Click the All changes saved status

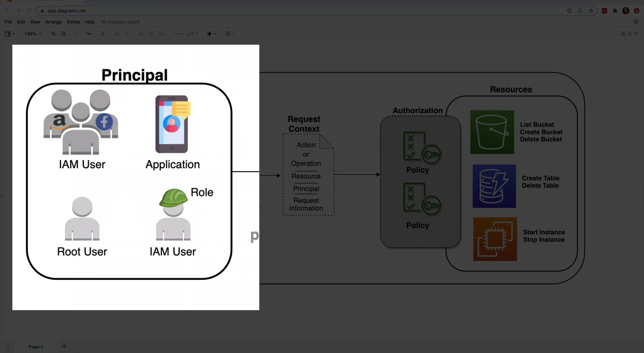[x=120, y=22]
